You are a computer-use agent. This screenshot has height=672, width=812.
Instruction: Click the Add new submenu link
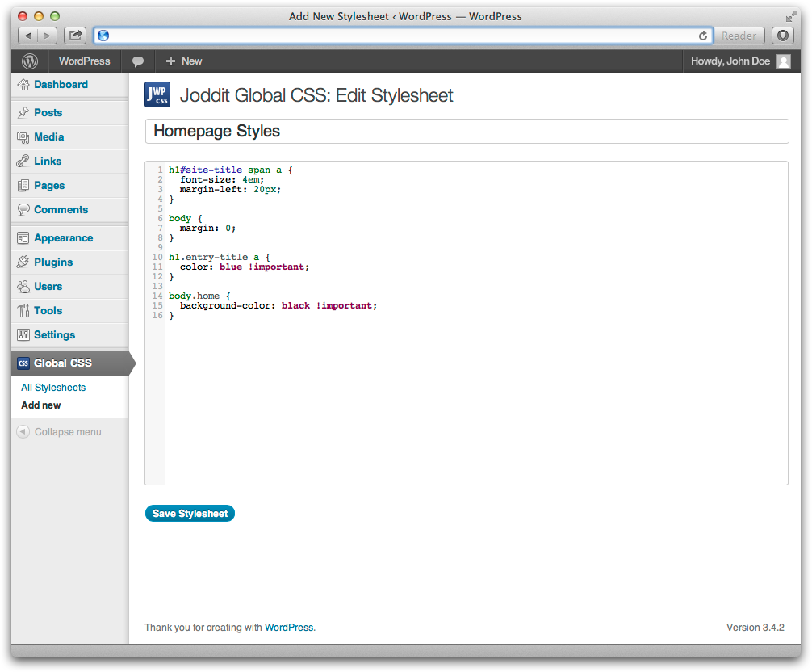[x=41, y=405]
